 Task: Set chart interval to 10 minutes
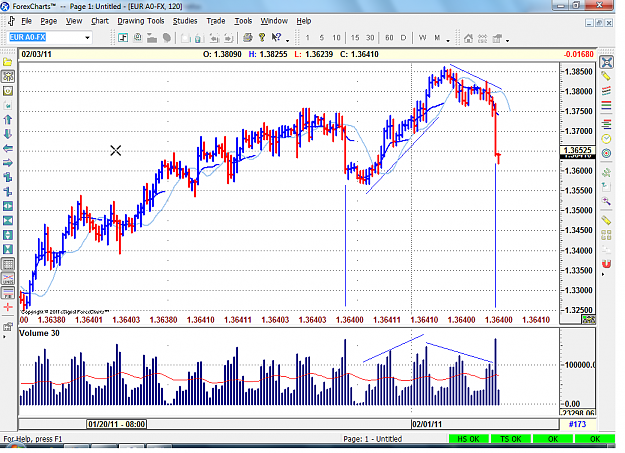point(336,38)
